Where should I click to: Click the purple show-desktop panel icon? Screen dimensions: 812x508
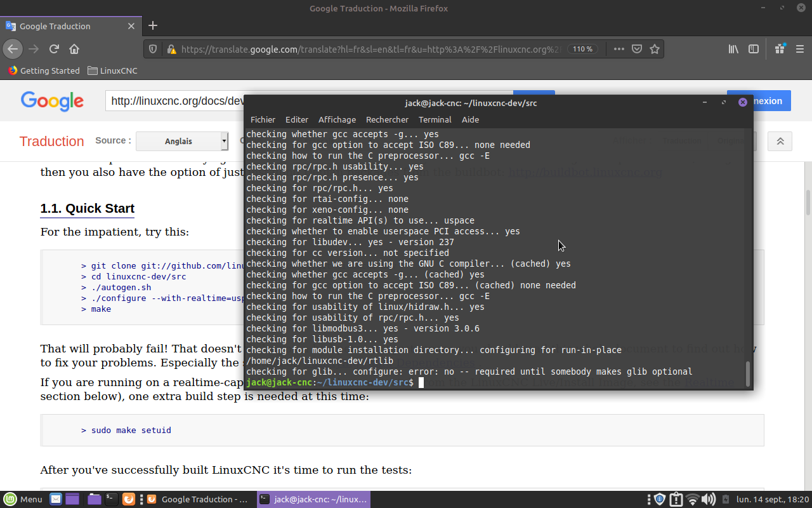tap(72, 499)
